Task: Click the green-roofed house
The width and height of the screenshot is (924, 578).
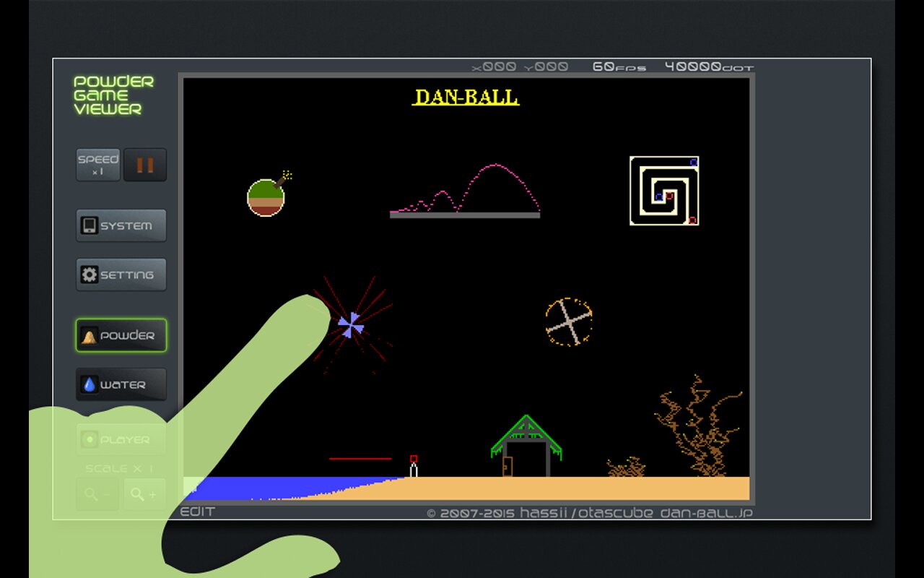Action: [526, 446]
